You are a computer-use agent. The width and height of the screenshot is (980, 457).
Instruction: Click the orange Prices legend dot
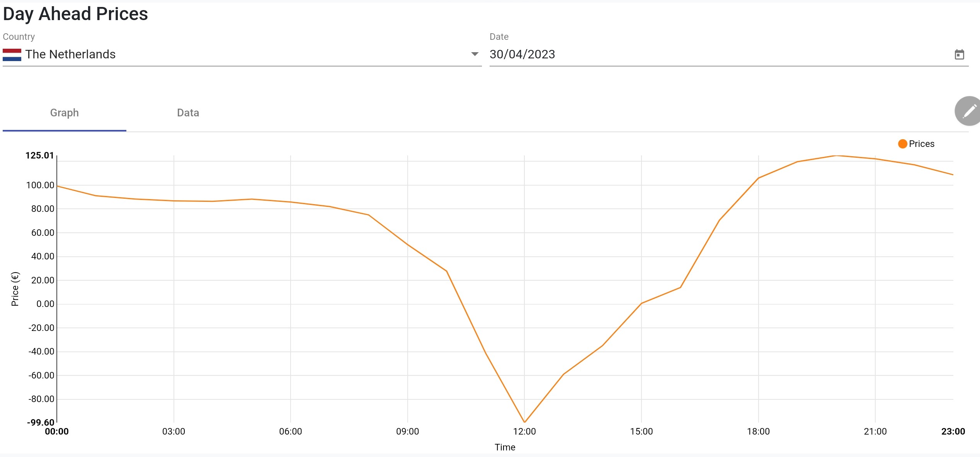point(902,144)
